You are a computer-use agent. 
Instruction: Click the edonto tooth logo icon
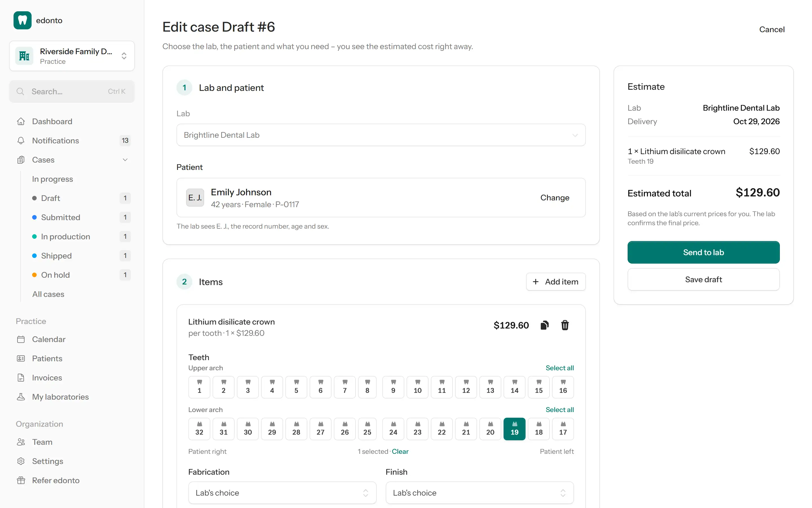[23, 20]
